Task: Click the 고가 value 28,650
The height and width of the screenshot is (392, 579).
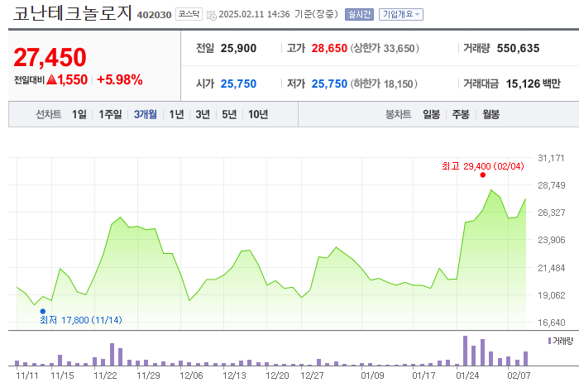Action: pos(329,48)
